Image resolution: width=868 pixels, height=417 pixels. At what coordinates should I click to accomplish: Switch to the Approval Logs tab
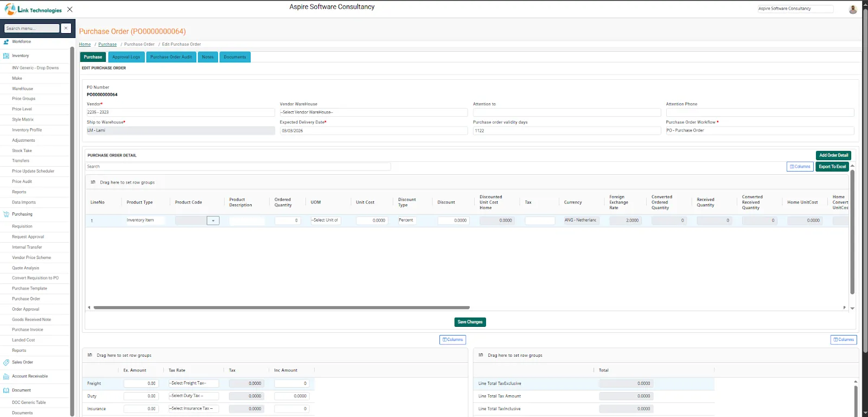click(126, 57)
